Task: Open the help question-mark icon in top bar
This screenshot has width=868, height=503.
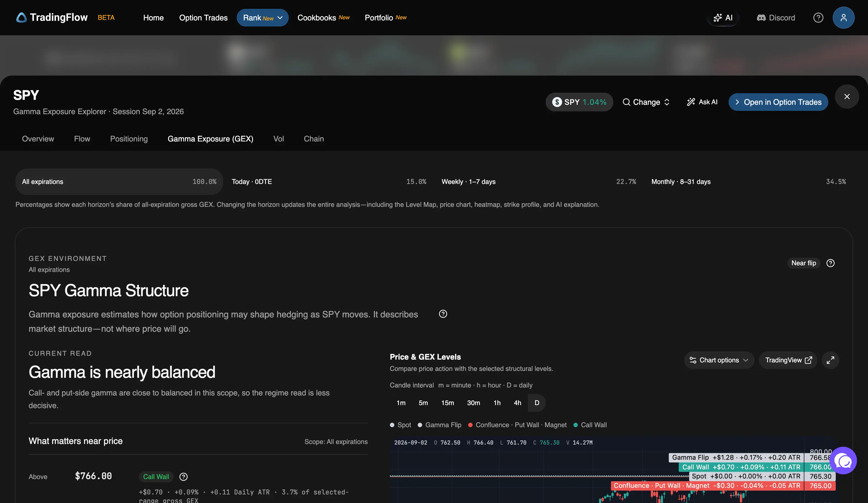Action: click(x=818, y=18)
